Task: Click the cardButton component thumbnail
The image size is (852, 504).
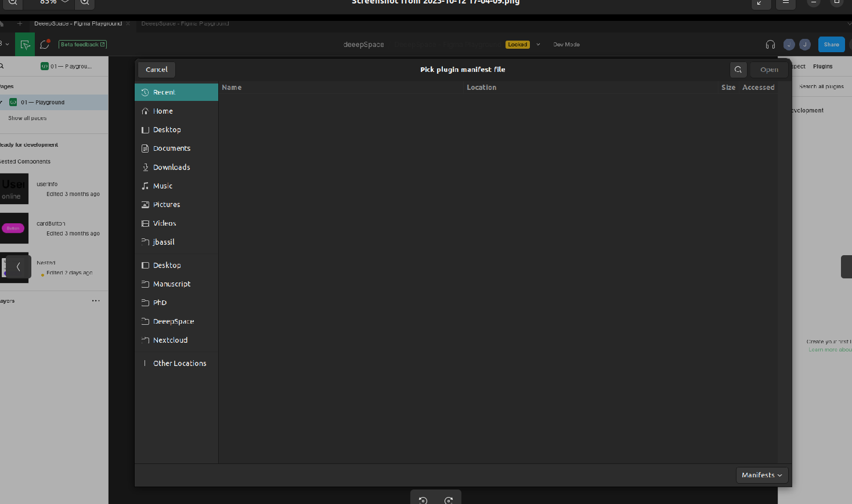Action: click(15, 228)
